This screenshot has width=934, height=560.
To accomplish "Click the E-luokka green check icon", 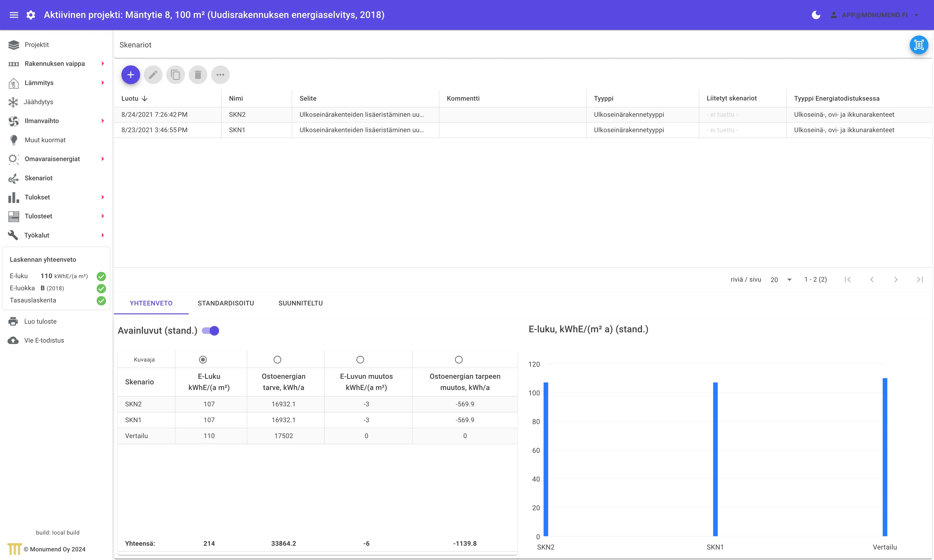I will (101, 289).
